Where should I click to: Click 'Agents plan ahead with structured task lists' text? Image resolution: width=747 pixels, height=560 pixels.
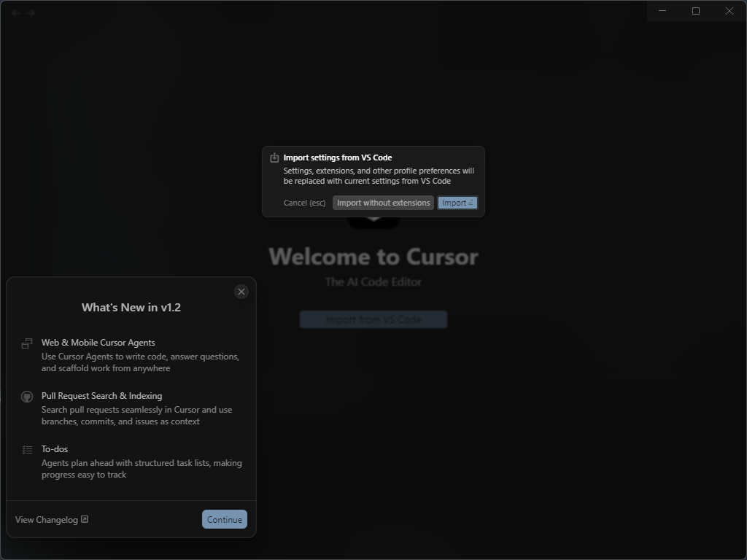pyautogui.click(x=142, y=469)
